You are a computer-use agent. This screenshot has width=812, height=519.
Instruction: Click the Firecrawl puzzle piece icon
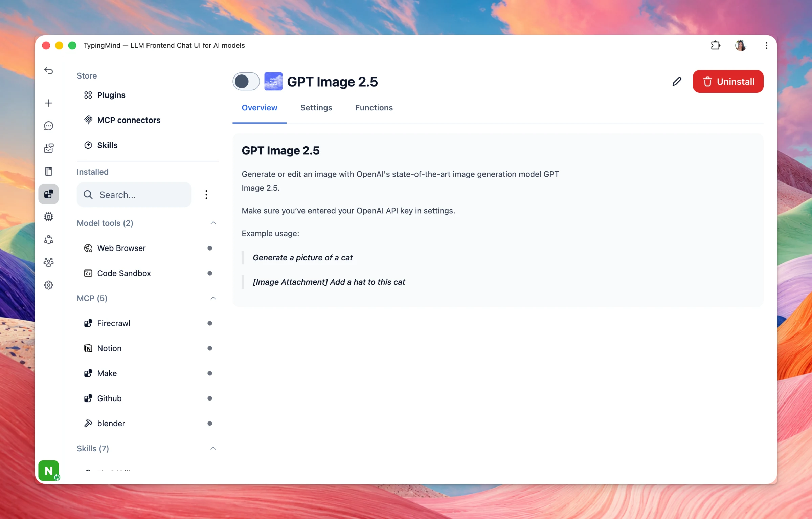[x=88, y=323]
